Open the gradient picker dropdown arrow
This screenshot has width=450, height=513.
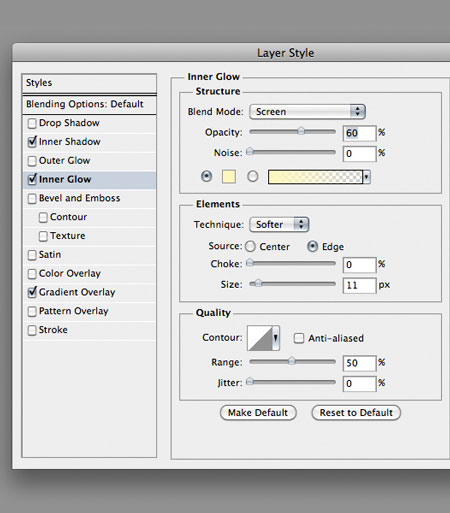(x=366, y=177)
